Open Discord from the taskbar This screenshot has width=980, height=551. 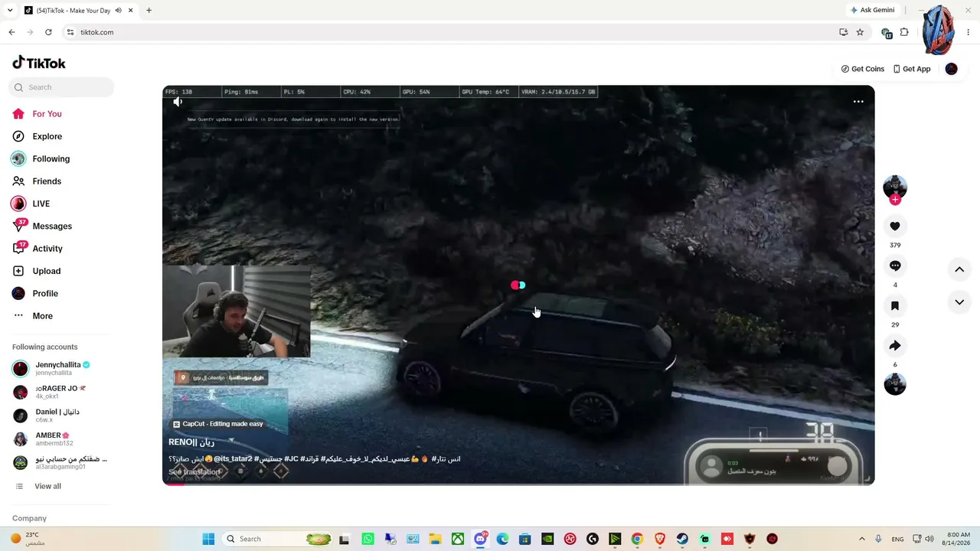[480, 539]
